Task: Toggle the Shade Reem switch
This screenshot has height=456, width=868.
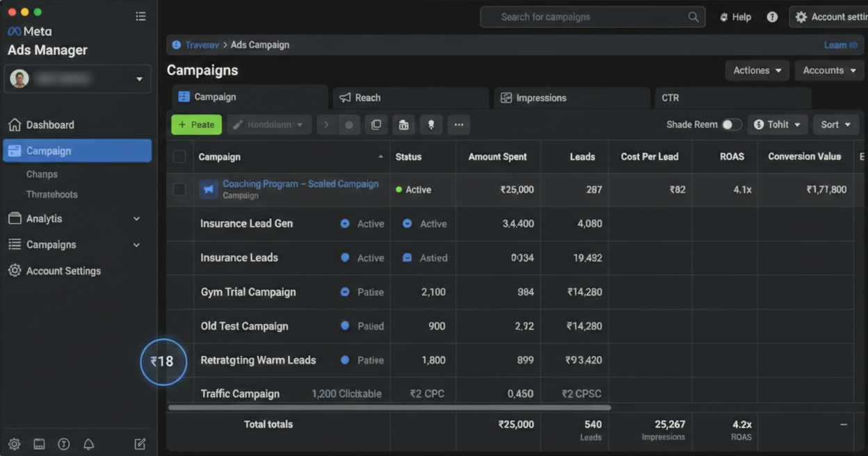Action: coord(731,124)
